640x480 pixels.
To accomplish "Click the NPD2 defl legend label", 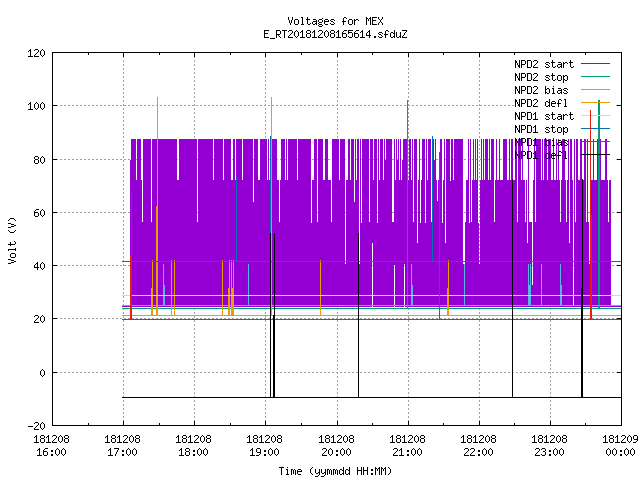I will pos(541,103).
